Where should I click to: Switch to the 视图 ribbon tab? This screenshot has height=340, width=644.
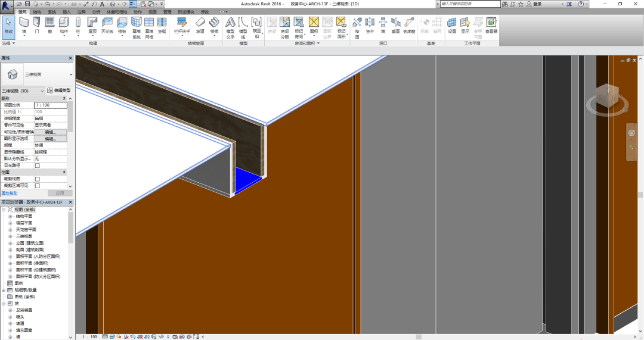point(153,12)
